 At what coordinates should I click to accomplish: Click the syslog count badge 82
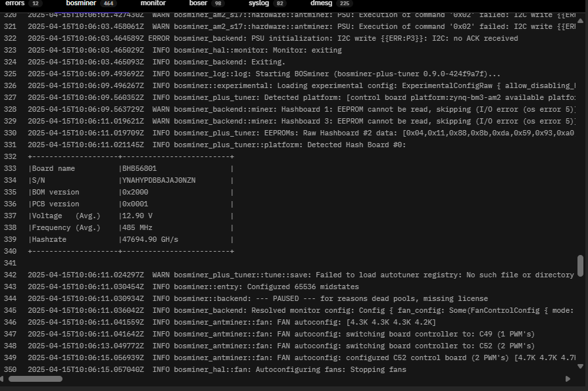[x=280, y=3]
